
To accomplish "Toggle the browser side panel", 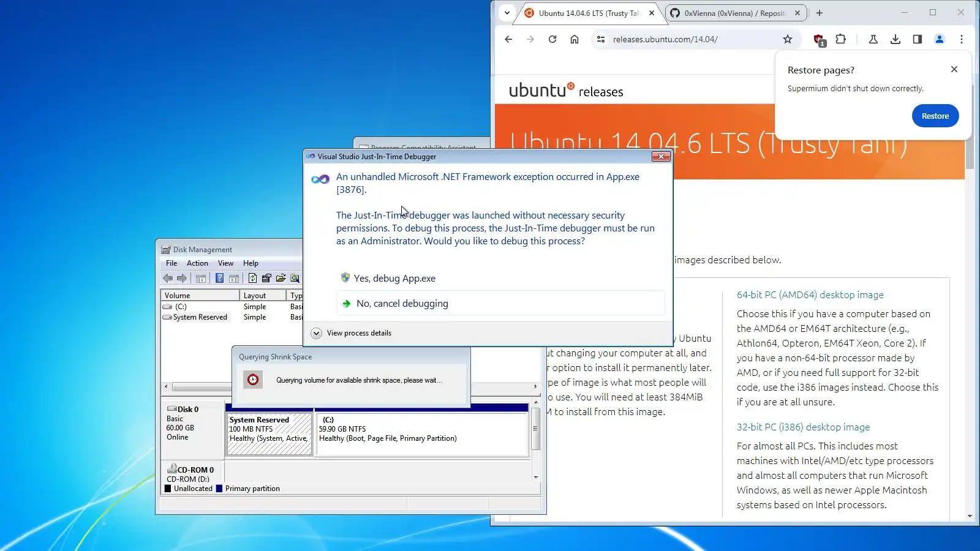I will point(918,39).
